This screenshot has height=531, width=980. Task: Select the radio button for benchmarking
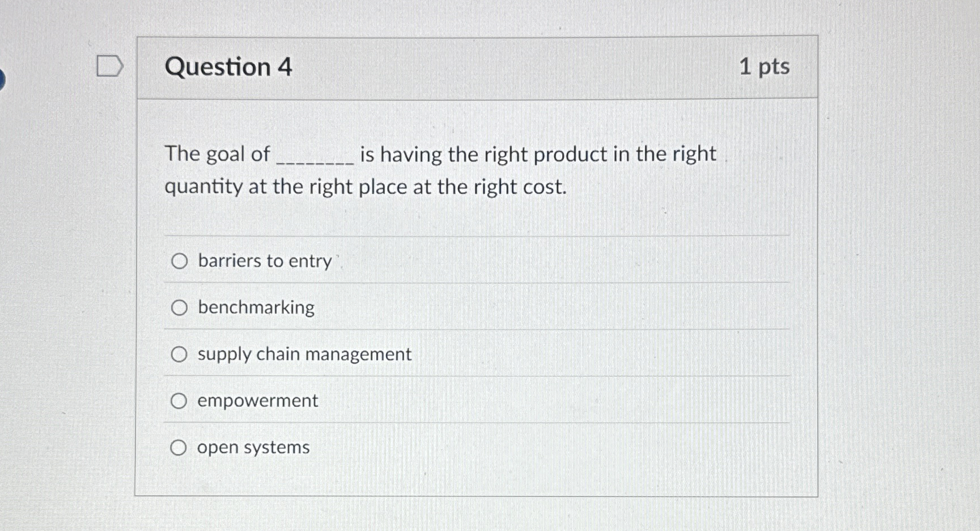tap(180, 307)
